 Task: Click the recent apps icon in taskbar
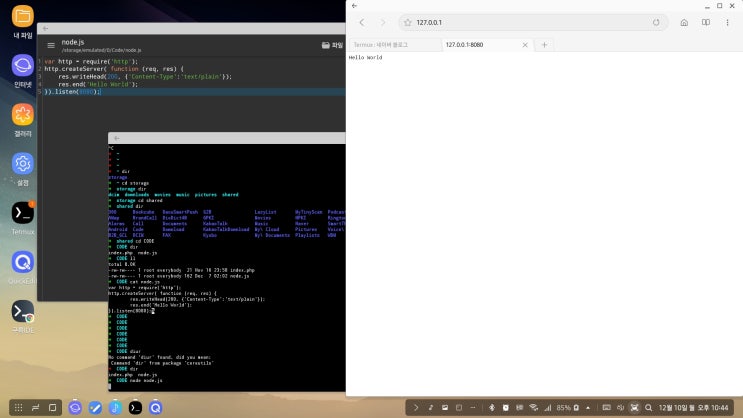[x=36, y=408]
